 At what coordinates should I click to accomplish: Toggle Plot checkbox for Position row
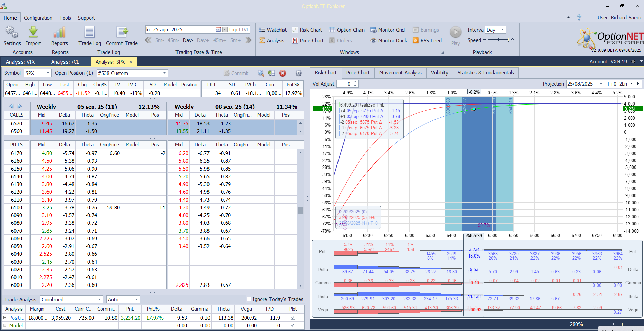[293, 318]
